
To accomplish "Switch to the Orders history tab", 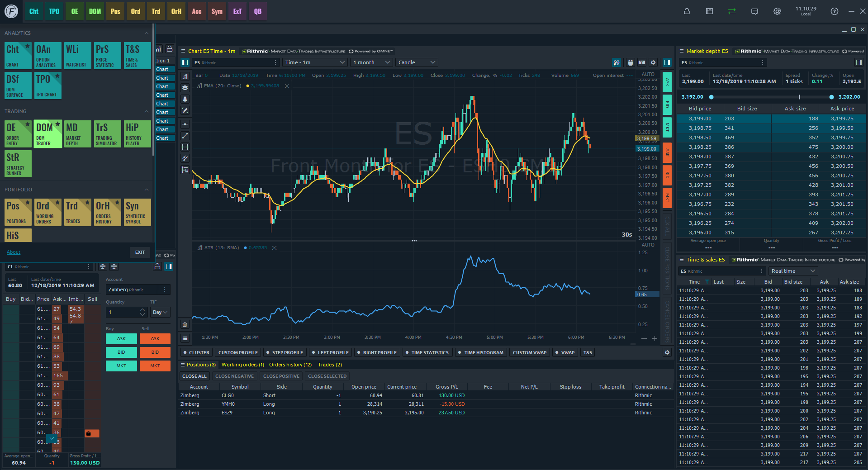I will pos(290,365).
